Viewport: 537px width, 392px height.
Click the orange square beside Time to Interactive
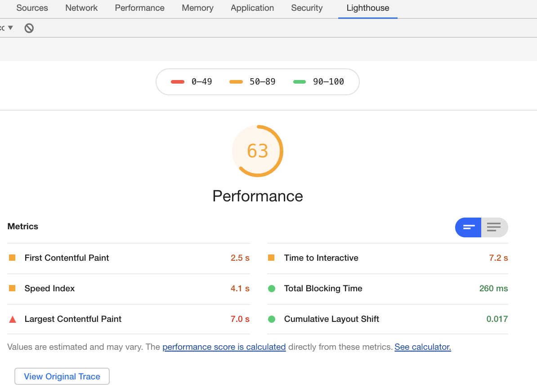[271, 258]
